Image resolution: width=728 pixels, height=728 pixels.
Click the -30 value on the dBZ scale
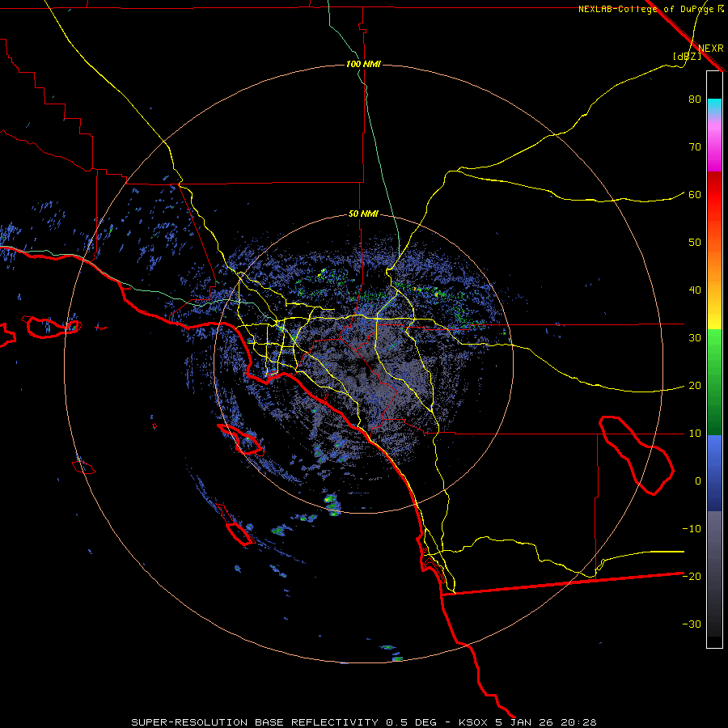click(x=692, y=624)
